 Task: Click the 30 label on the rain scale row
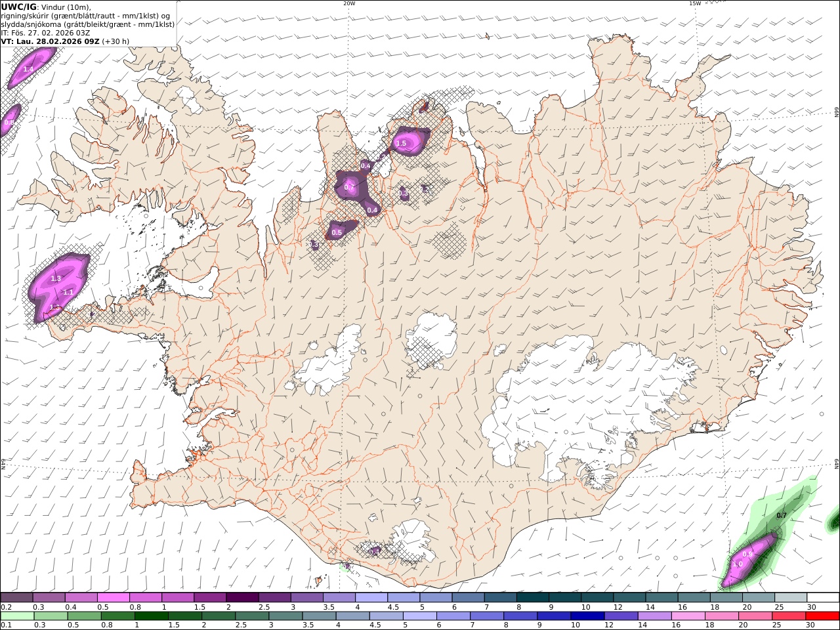(x=811, y=625)
